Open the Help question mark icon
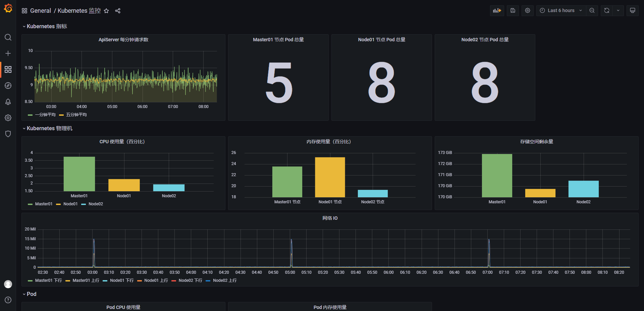 pyautogui.click(x=8, y=300)
